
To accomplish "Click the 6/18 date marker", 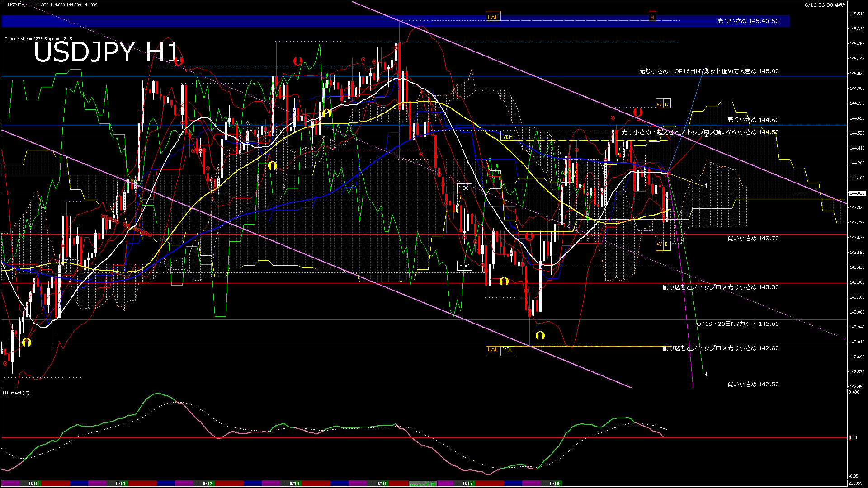I will coord(555,483).
